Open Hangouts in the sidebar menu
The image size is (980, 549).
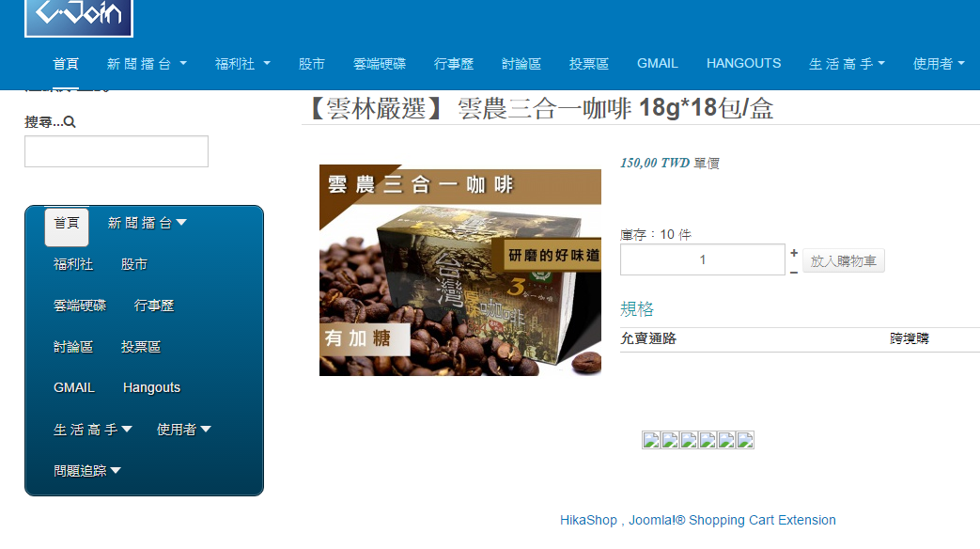pos(152,387)
